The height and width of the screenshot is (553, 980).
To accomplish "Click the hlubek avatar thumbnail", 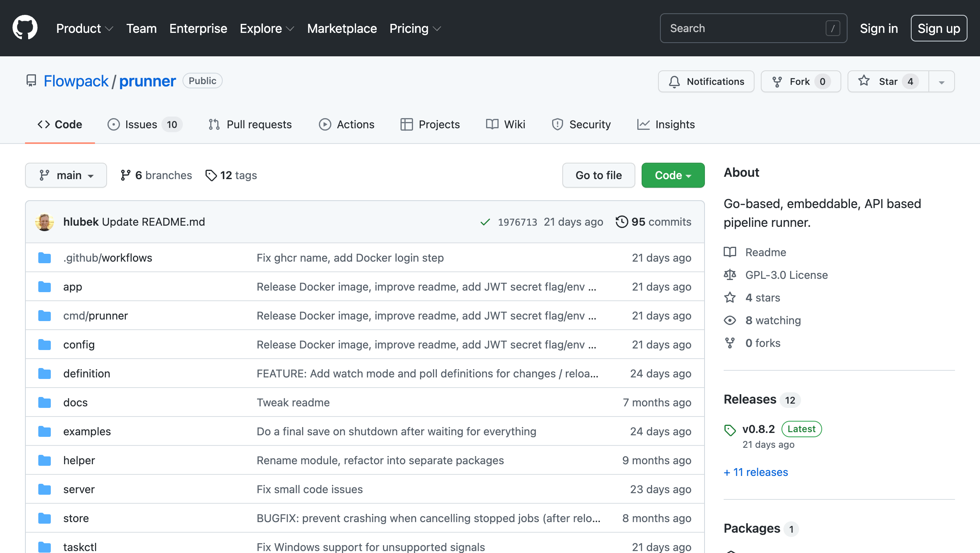I will coord(45,222).
